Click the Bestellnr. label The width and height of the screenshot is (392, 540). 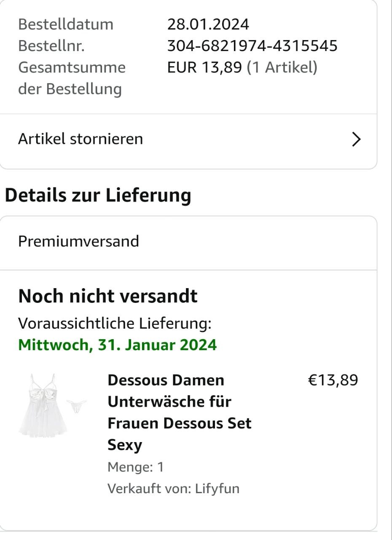point(51,46)
